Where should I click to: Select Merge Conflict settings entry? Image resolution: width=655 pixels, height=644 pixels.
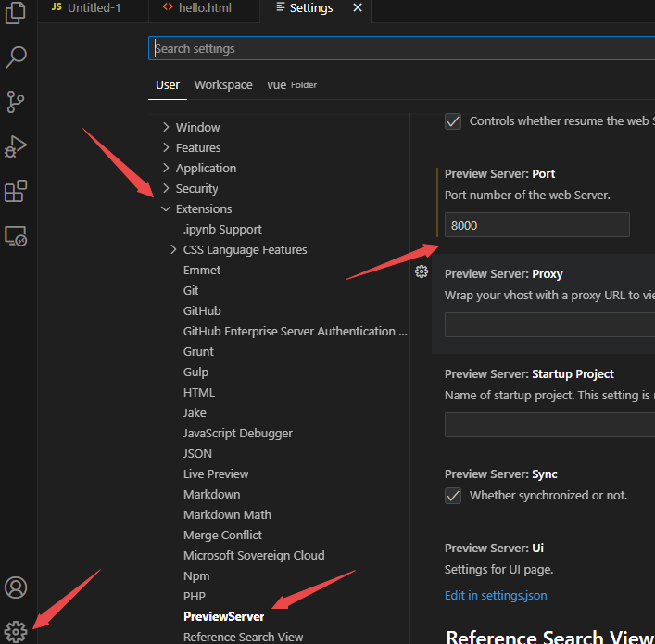[x=222, y=536]
